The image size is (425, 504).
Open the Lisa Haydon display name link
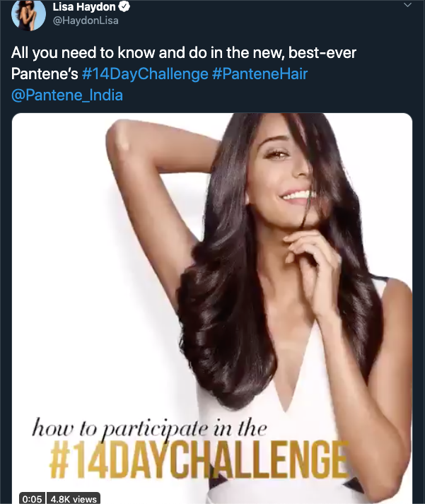tap(84, 7)
